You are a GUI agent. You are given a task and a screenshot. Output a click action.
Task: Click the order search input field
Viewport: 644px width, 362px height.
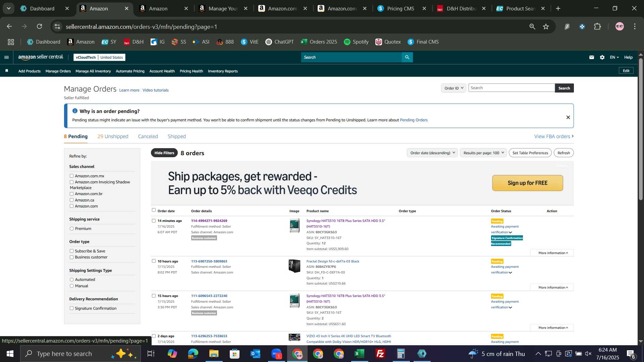512,88
